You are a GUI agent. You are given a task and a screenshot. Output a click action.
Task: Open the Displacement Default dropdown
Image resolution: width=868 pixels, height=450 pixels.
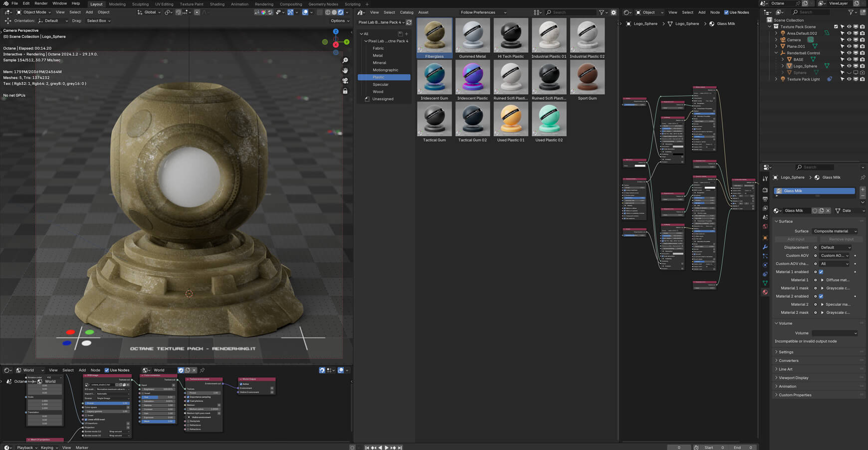836,248
